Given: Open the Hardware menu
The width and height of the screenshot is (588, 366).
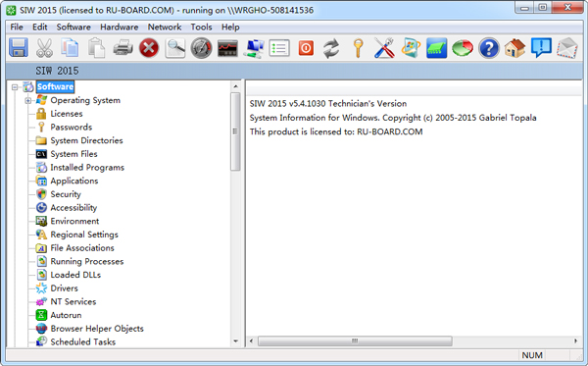Looking at the screenshot, I should [119, 27].
